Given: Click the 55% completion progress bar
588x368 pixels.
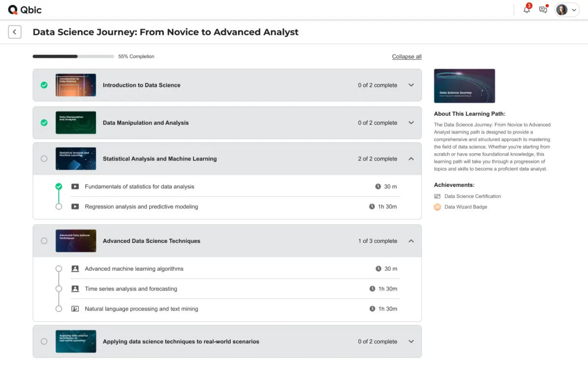Looking at the screenshot, I should [73, 56].
